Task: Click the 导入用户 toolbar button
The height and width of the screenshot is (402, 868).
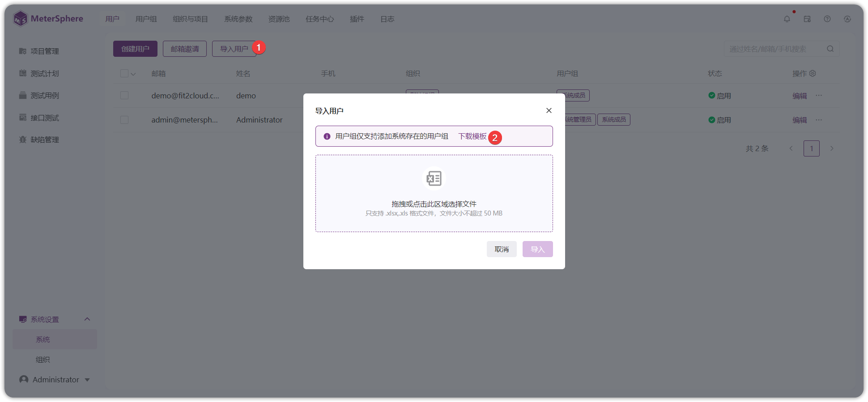Action: click(234, 49)
